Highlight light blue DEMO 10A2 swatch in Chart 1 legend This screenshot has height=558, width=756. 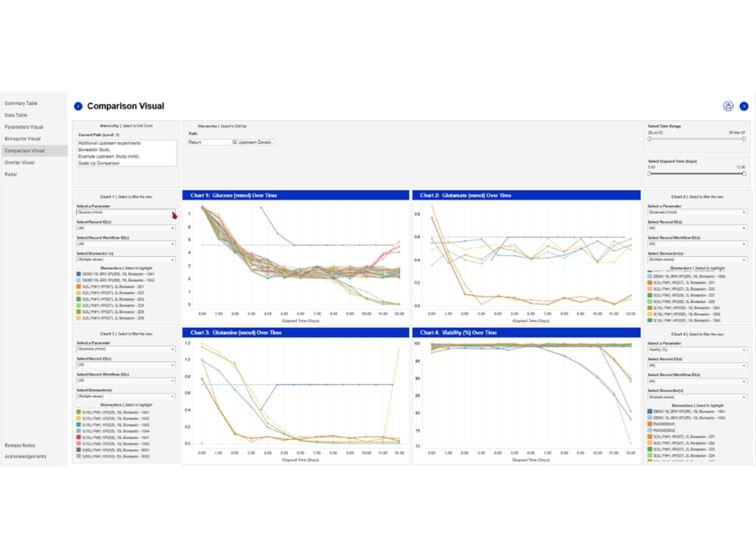click(79, 280)
